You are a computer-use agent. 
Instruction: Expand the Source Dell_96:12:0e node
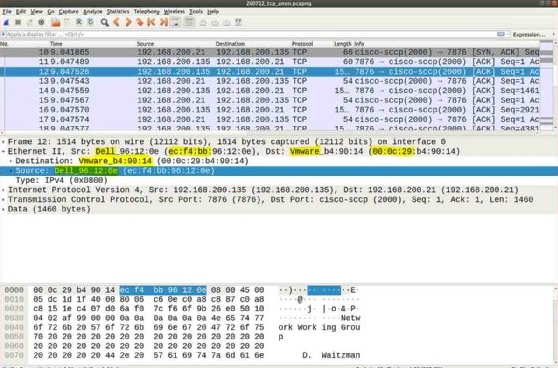point(11,170)
